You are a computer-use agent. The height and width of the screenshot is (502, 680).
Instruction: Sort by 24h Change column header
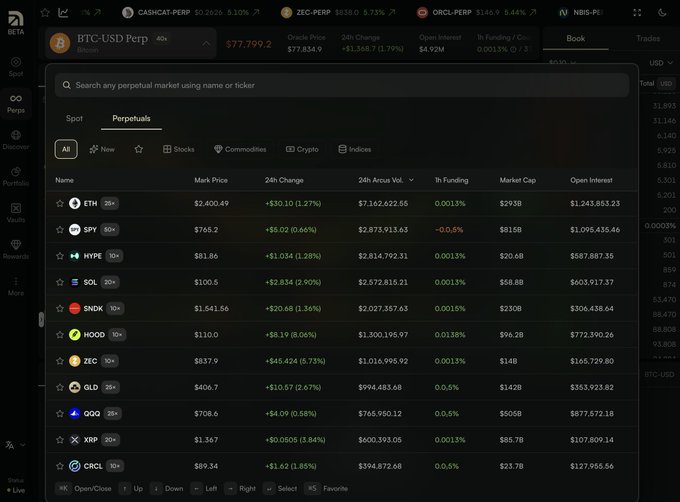click(x=284, y=180)
